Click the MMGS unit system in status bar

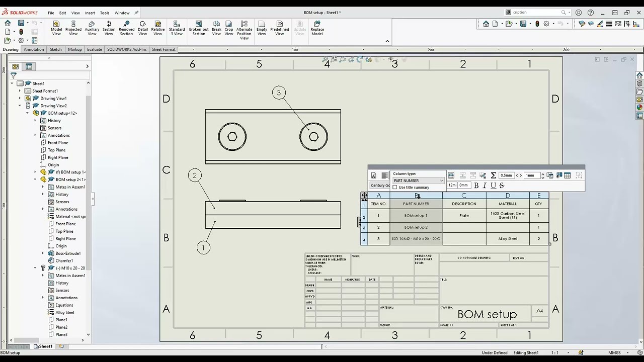614,352
